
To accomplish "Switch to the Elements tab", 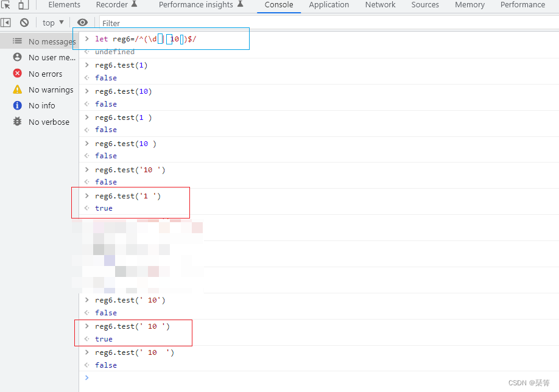I will pos(64,5).
